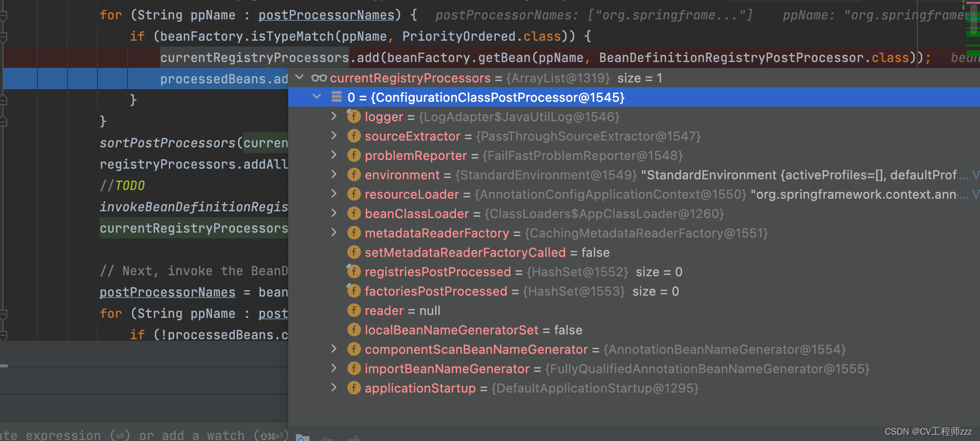Click the invokeBeanDefinitionRegis method call line
The image size is (980, 441).
pyautogui.click(x=194, y=207)
